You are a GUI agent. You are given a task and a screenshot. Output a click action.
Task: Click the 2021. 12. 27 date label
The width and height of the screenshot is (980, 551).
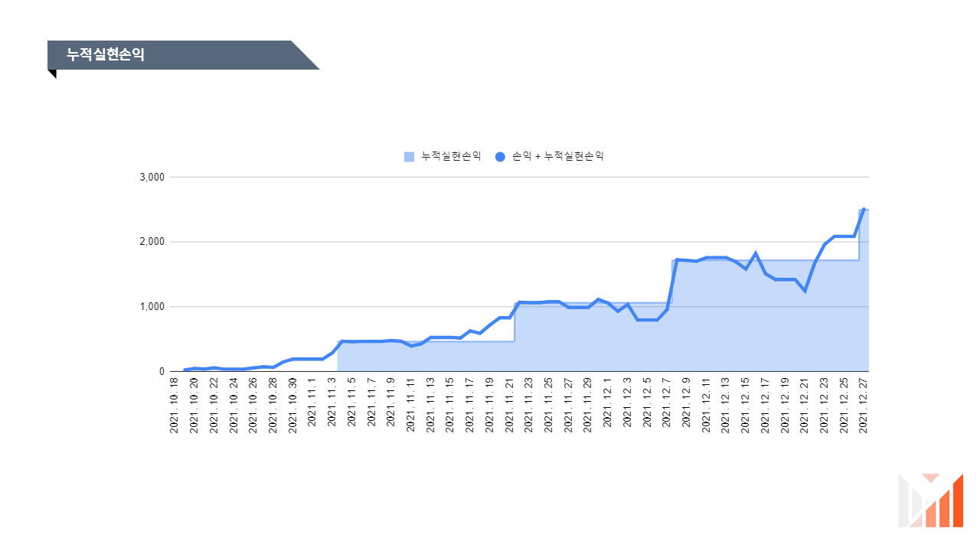point(864,406)
